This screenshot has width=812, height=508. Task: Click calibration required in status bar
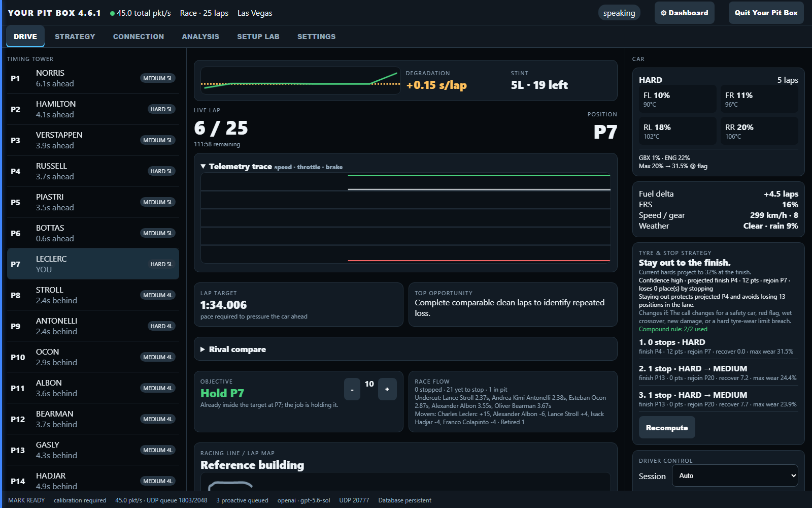pos(80,500)
